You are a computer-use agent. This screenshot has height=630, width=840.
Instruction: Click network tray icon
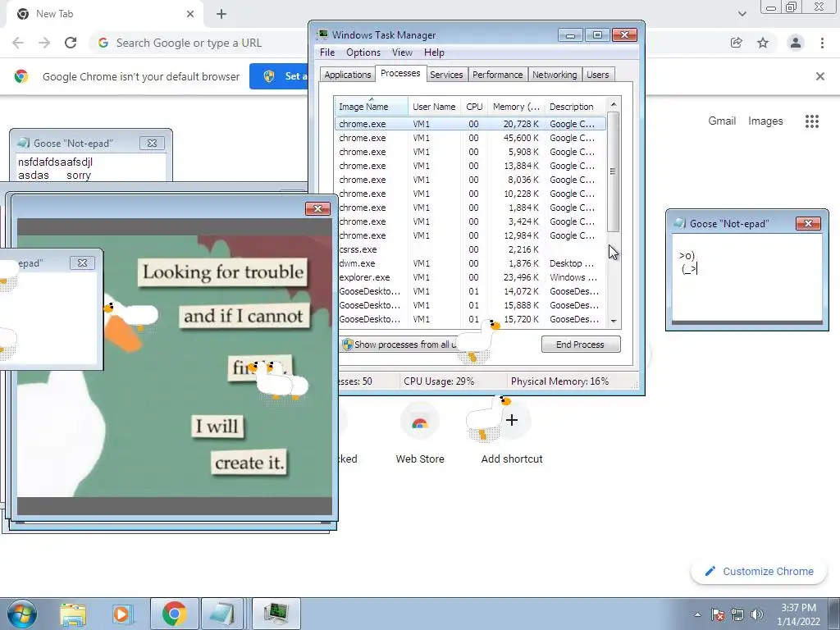click(737, 614)
